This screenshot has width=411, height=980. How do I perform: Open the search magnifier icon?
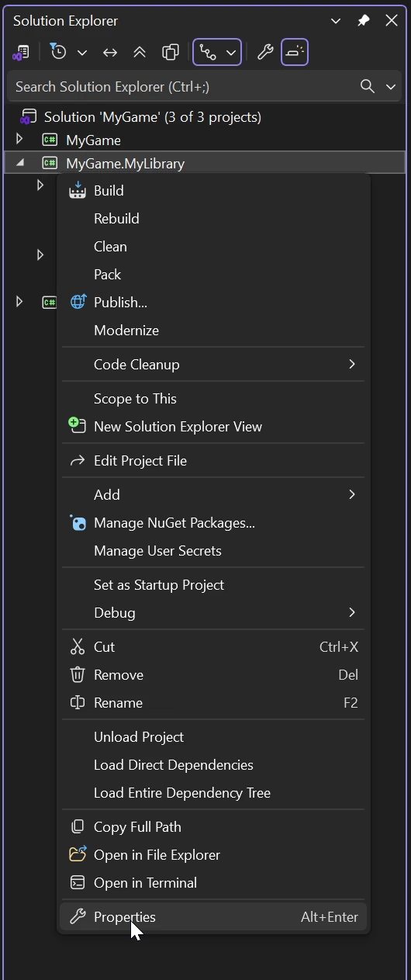[x=368, y=86]
